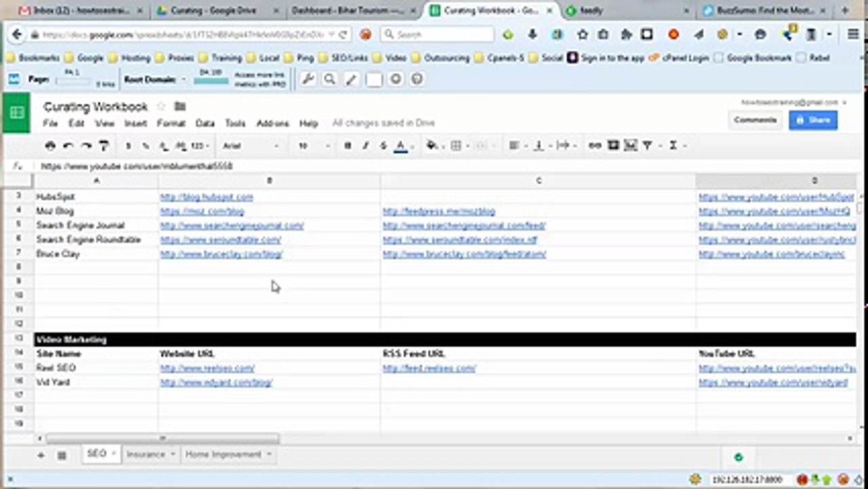Open the Format menu
The image size is (868, 489).
tap(171, 123)
